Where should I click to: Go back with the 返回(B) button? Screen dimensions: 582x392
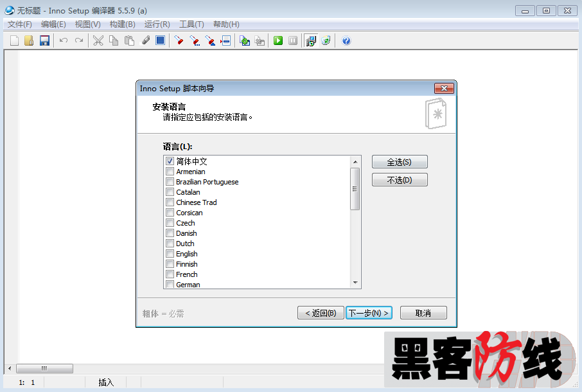pos(321,313)
